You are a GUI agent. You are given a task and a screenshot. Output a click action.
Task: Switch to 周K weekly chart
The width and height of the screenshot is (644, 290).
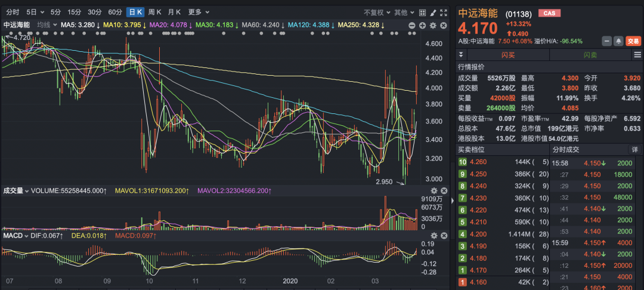(155, 12)
